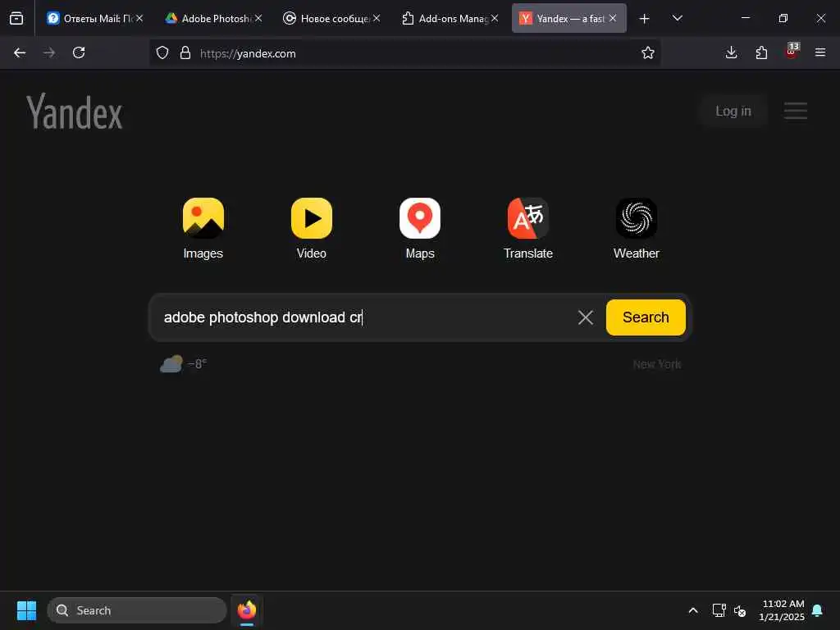The image size is (840, 630).
Task: Clear the search query with X icon
Action: 586,317
